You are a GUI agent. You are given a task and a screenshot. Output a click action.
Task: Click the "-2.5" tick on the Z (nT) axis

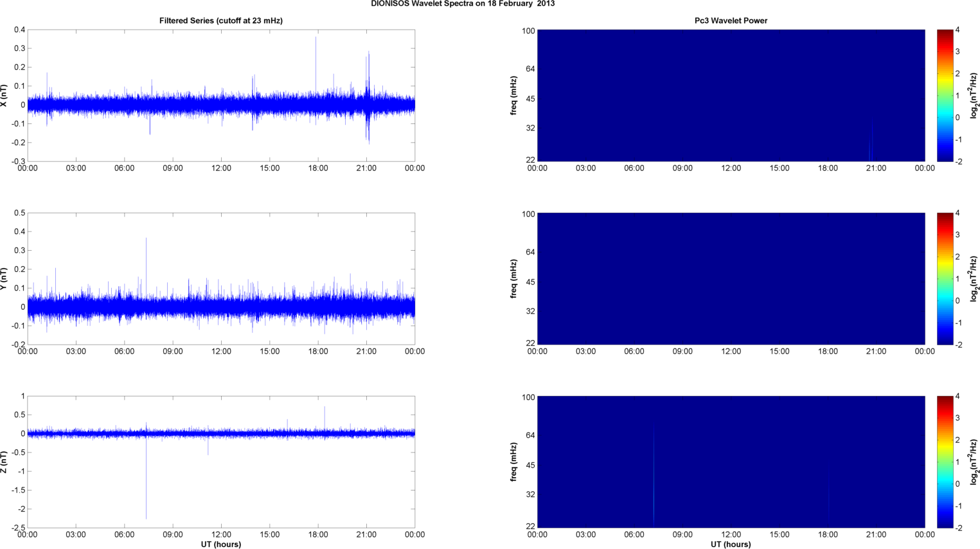(x=17, y=528)
